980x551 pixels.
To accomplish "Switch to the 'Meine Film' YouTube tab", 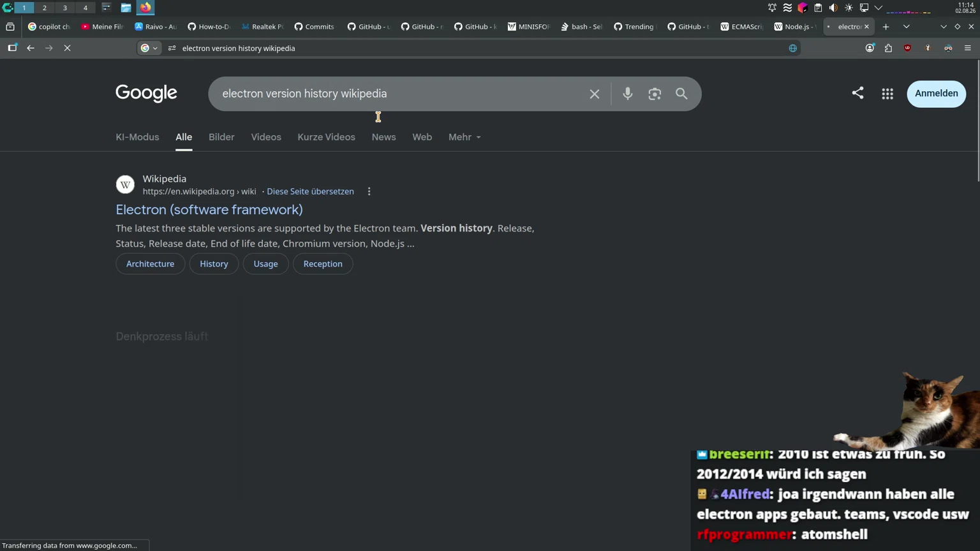I will pos(102,27).
